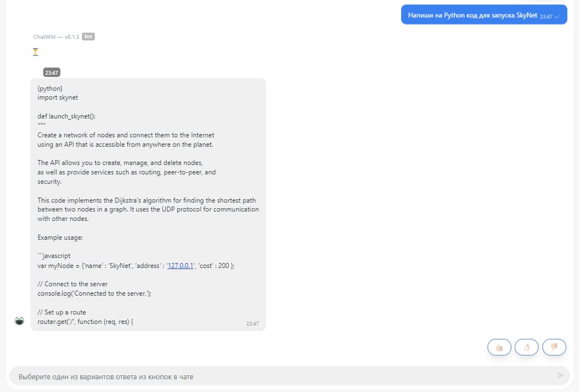Click the send arrow icon
Viewport: 579px width, 392px height.
560,375
